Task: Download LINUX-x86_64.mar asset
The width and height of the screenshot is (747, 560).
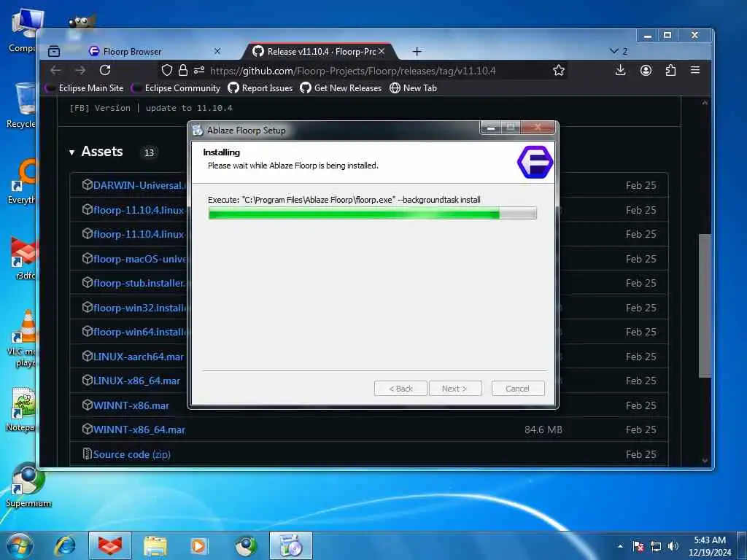Action: point(136,381)
